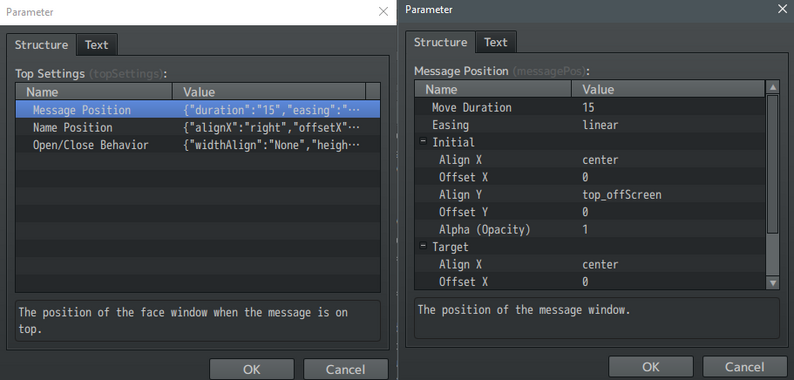The width and height of the screenshot is (794, 380).
Task: Select Structure tab in right Parameter window
Action: (440, 43)
